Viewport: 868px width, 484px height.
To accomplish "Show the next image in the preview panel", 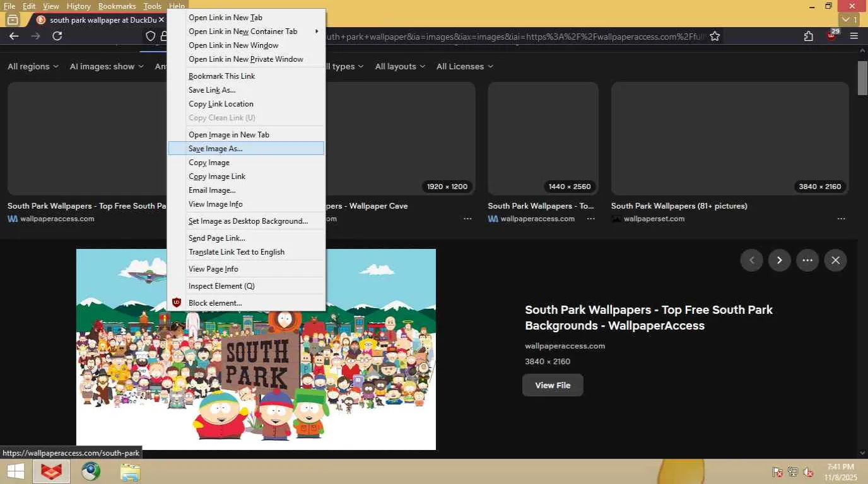I will point(780,260).
